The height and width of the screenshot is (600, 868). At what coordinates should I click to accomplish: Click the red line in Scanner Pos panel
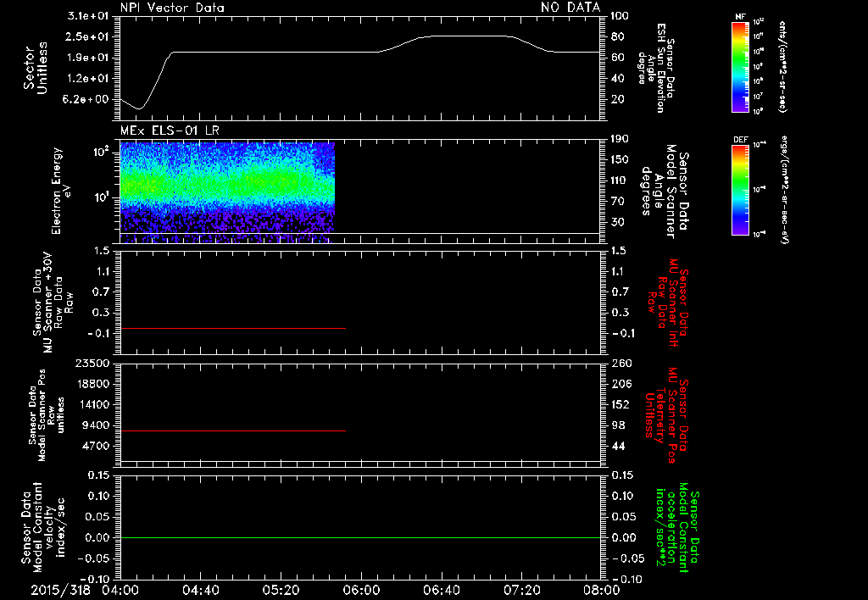coord(232,431)
